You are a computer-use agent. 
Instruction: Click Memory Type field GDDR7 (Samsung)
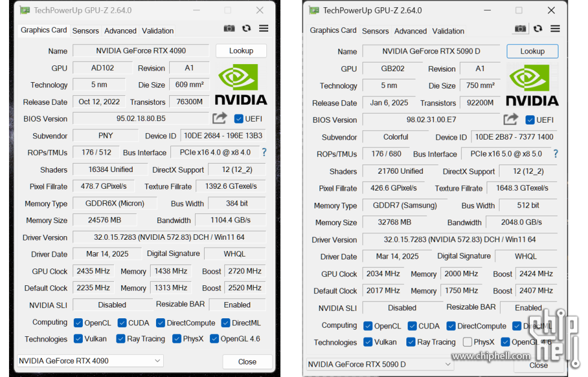[x=405, y=206]
